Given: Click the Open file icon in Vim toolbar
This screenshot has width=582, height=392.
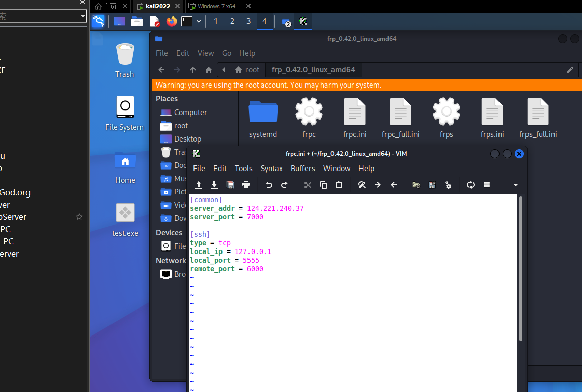Looking at the screenshot, I should point(199,185).
